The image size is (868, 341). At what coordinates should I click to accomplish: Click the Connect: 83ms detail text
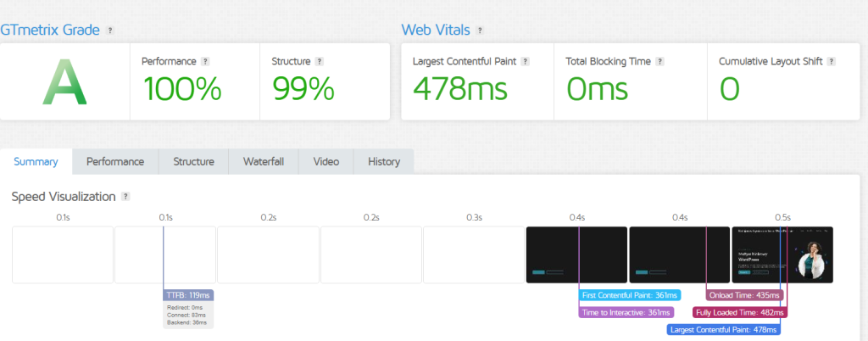pyautogui.click(x=186, y=315)
